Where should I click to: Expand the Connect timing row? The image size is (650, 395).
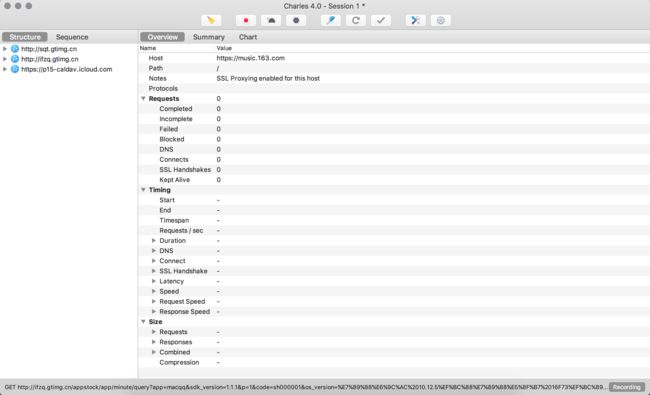[x=154, y=261]
